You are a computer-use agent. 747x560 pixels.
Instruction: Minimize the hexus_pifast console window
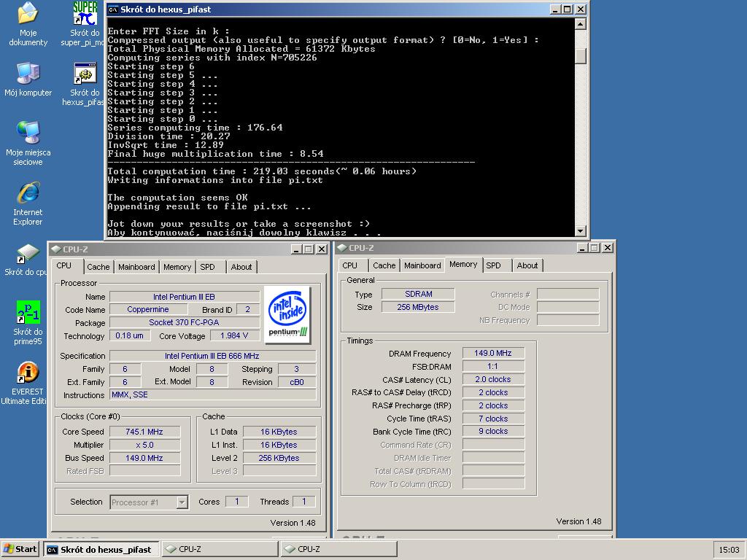555,9
